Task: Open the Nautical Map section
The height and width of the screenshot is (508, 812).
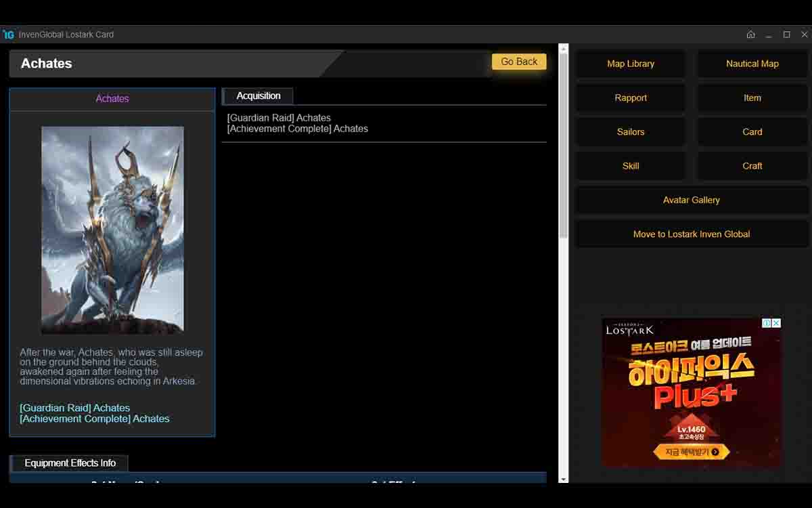Action: point(752,64)
